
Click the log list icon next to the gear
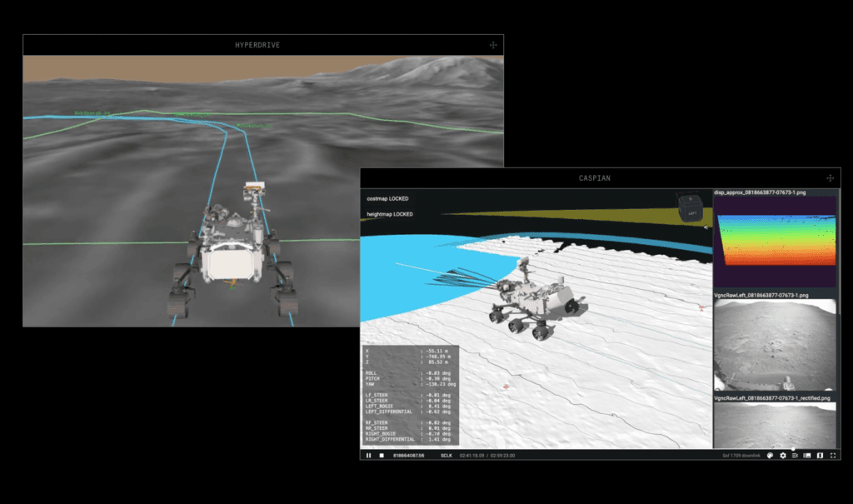(796, 456)
